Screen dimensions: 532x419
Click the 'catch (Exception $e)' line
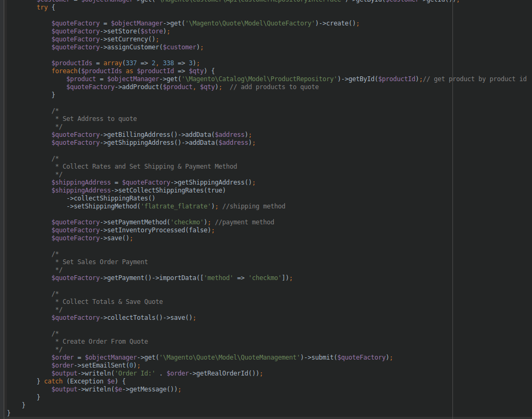pyautogui.click(x=81, y=381)
